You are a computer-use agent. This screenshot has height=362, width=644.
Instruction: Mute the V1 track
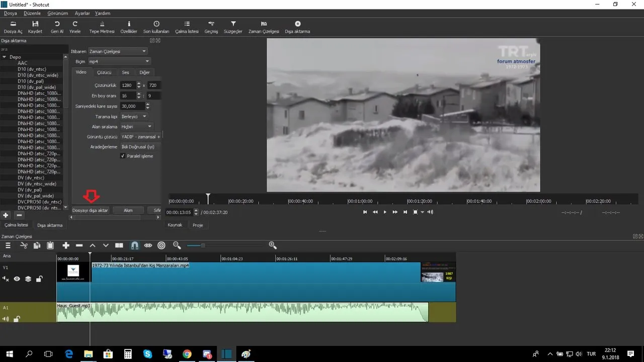(x=6, y=279)
